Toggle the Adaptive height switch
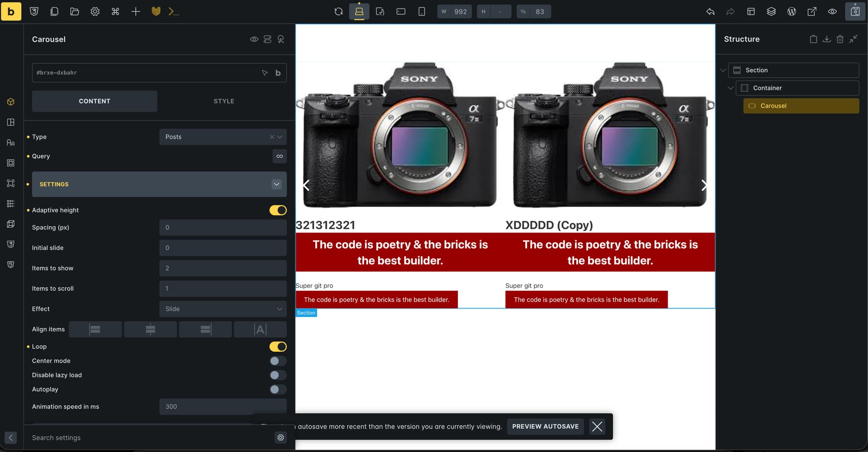This screenshot has height=452, width=868. [x=278, y=210]
